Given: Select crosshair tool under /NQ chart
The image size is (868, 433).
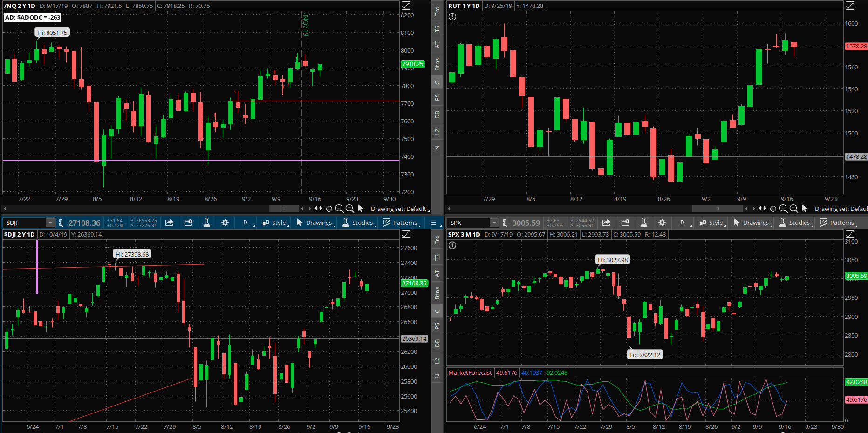Looking at the screenshot, I should pyautogui.click(x=329, y=209).
